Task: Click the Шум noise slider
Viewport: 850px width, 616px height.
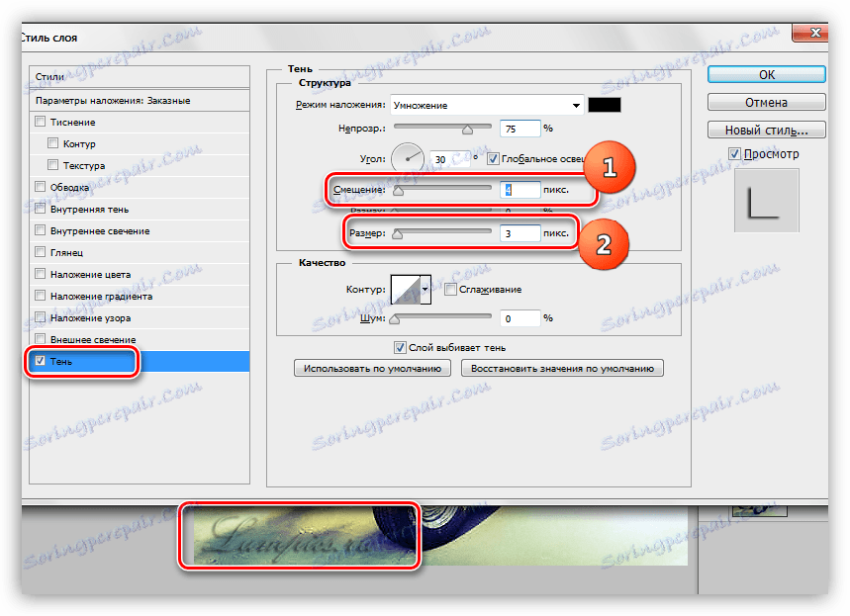Action: click(x=441, y=318)
